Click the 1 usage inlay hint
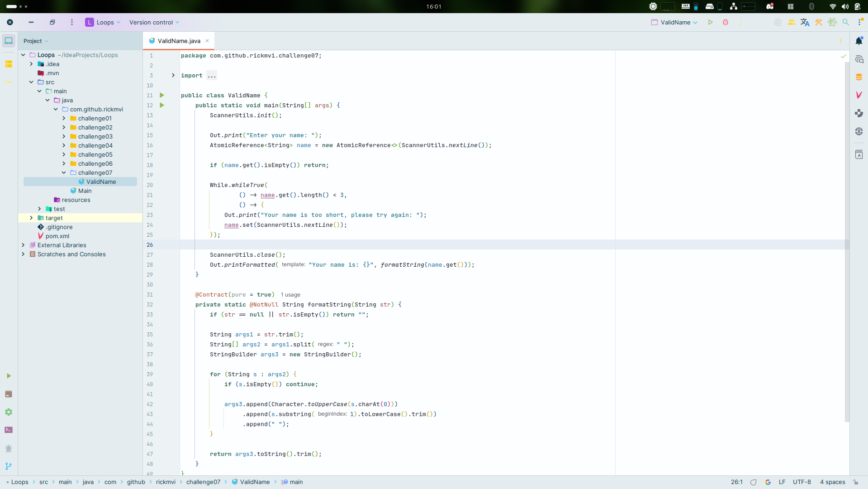This screenshot has width=868, height=489. [290, 295]
